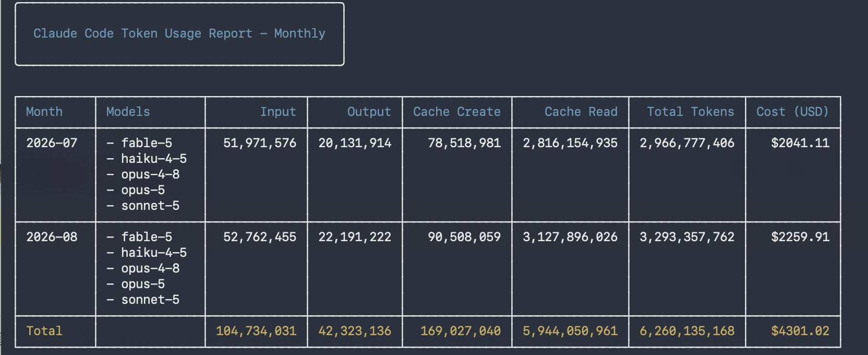Select the 2026-07 month cell
Viewport: 868px width, 355px height.
(x=52, y=143)
